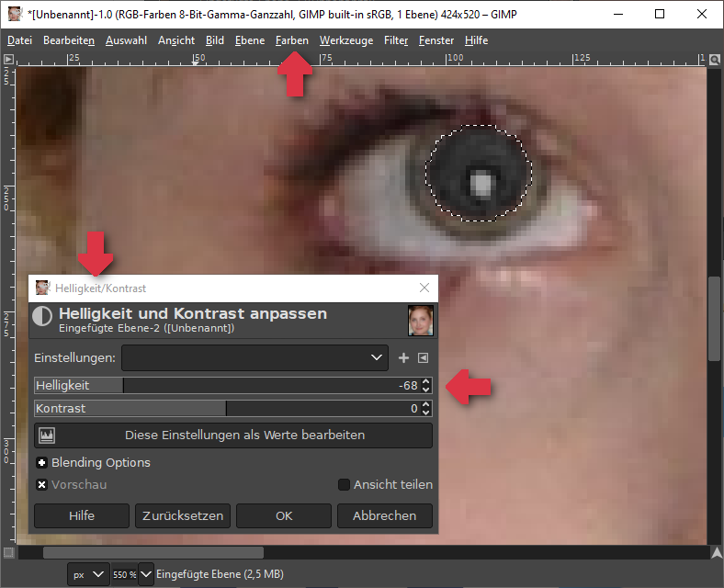Click the zoom-on-resize icon at top right

pos(714,59)
